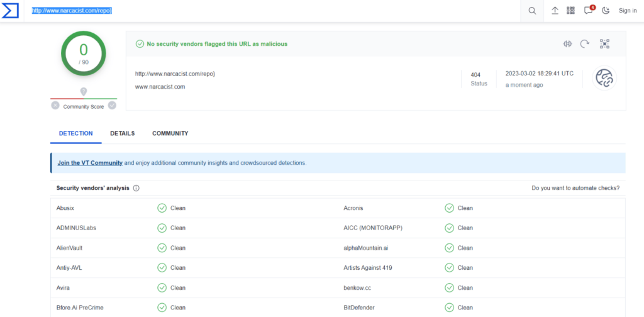
Task: Click the www.narcacist.com domain text
Action: [x=160, y=87]
